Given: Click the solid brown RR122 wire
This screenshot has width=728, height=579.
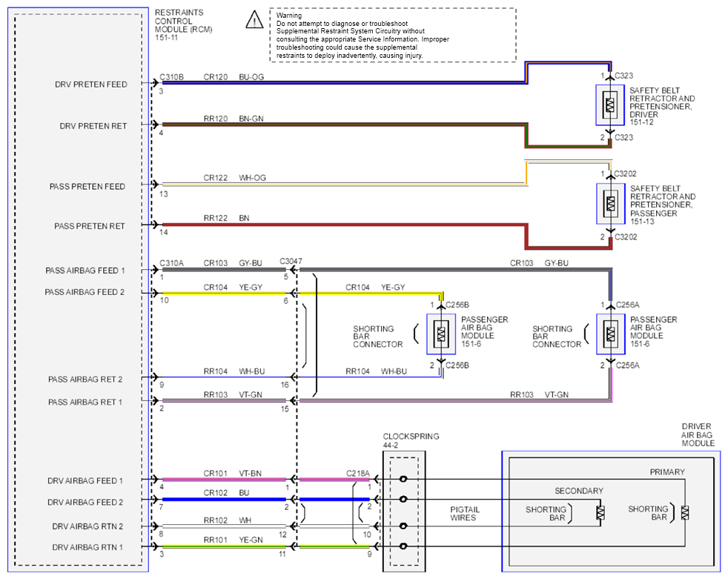Looking at the screenshot, I should point(343,225).
